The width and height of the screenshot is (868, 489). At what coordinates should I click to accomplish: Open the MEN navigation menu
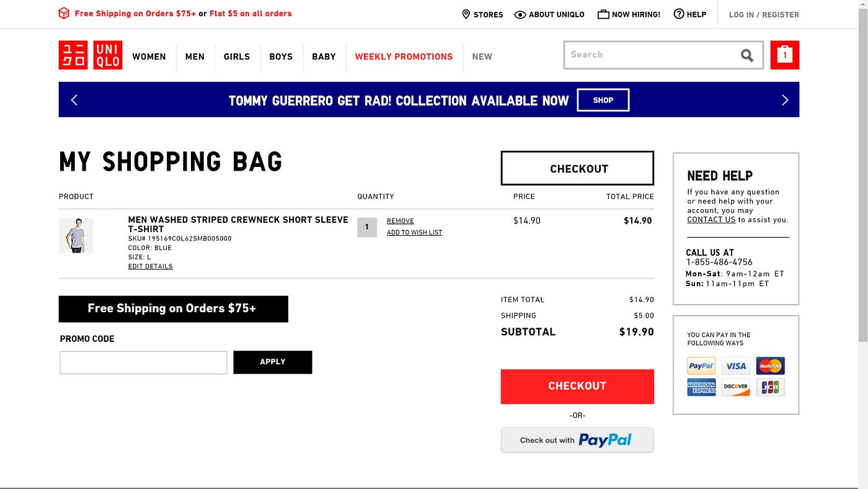point(195,56)
